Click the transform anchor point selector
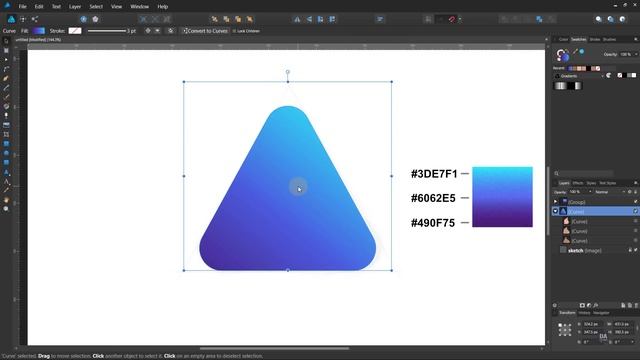The width and height of the screenshot is (640, 360). 565,329
